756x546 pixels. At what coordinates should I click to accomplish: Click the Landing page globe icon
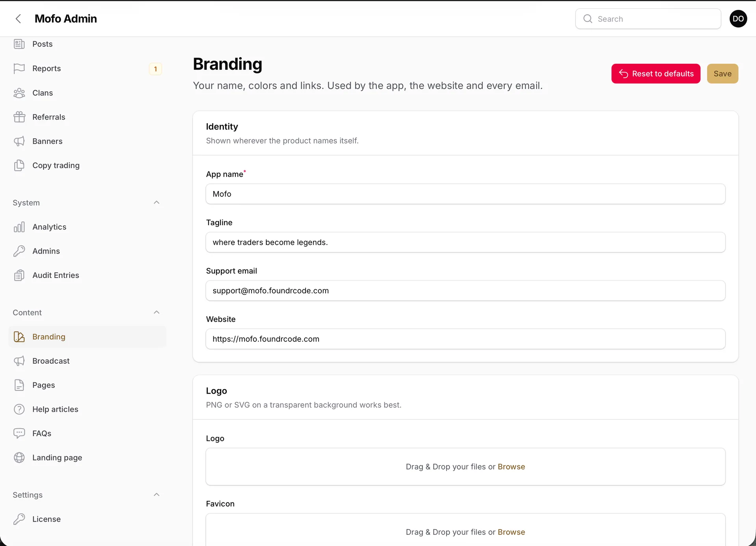[x=19, y=457]
